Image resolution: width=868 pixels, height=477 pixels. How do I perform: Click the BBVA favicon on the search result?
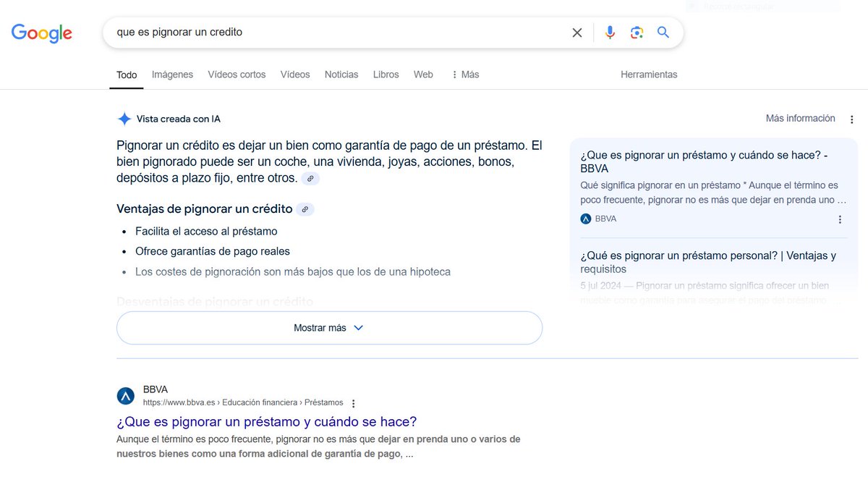[124, 396]
